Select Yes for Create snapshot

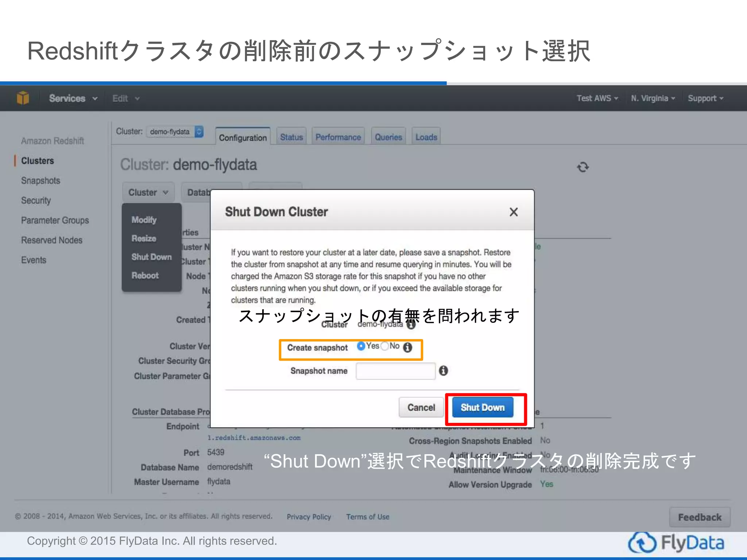point(361,346)
